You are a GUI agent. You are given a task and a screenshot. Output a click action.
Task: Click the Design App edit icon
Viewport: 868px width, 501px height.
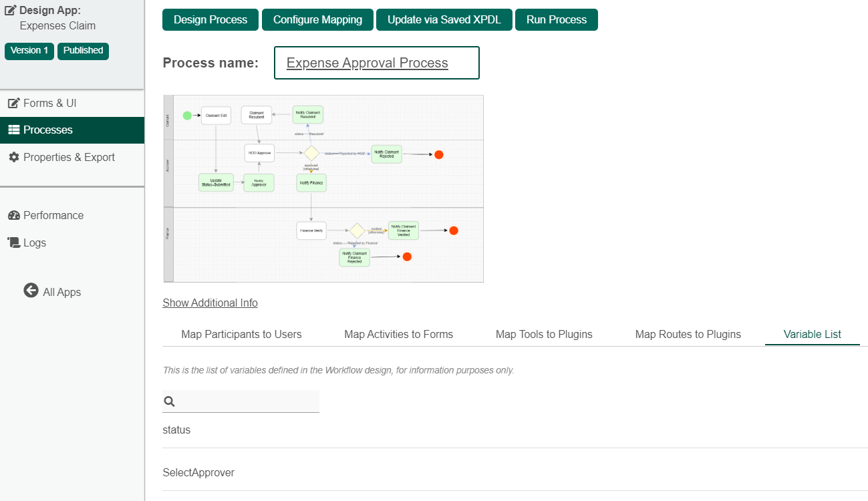(x=11, y=11)
